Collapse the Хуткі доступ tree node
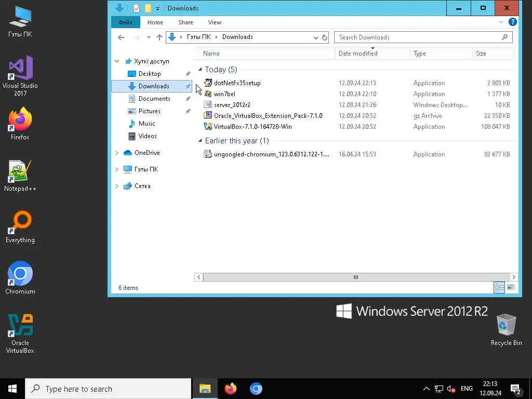The image size is (532, 399). point(117,61)
